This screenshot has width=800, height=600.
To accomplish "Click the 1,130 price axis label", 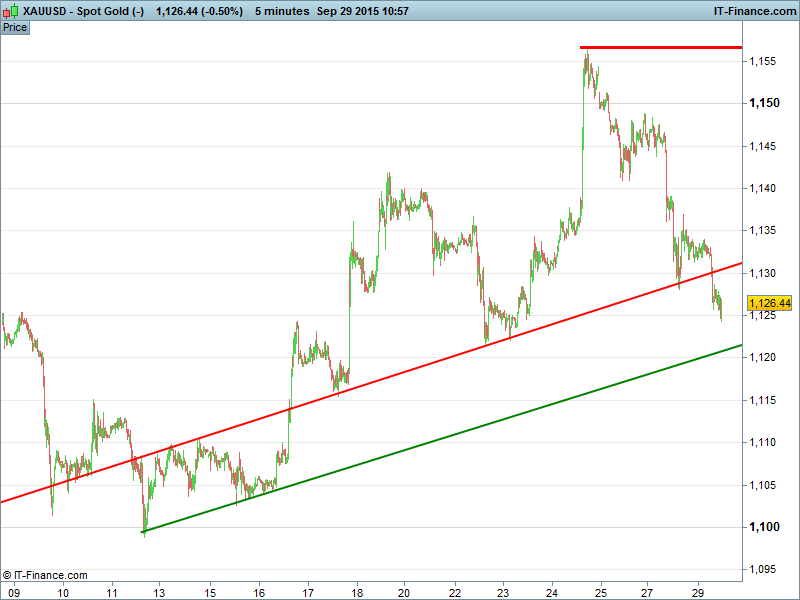I will [764, 273].
